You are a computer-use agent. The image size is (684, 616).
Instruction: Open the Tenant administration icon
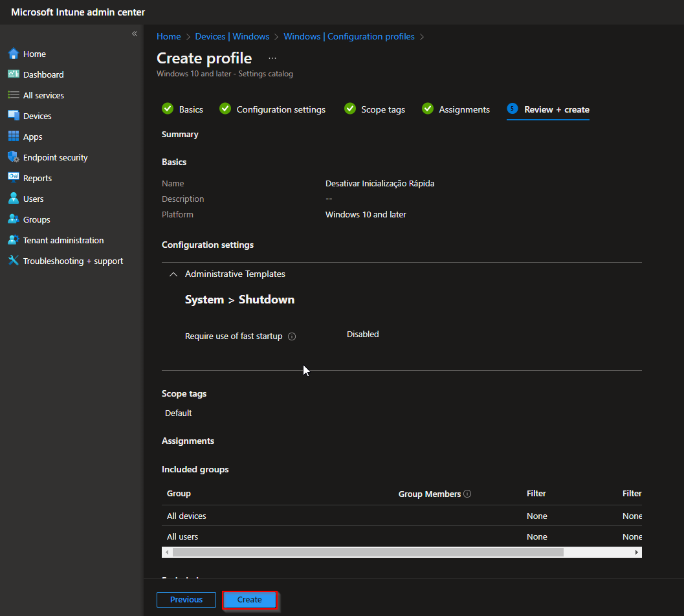14,240
